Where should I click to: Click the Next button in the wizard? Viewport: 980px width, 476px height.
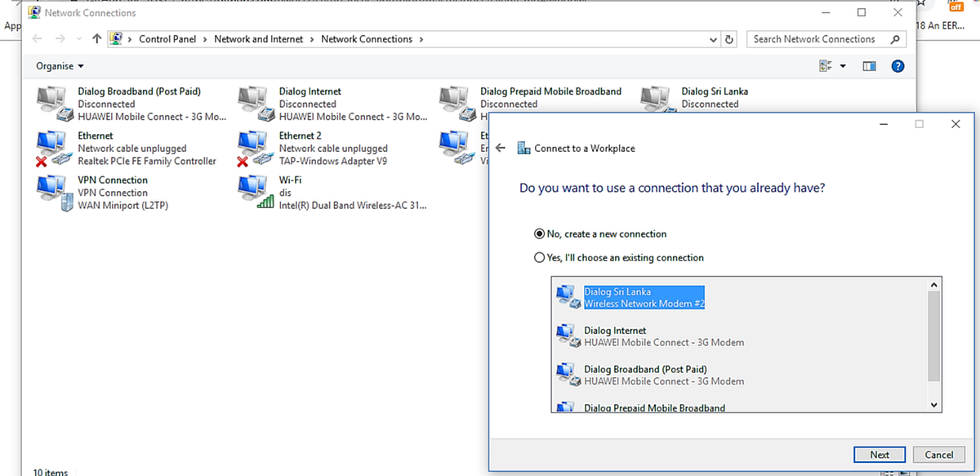coord(880,455)
